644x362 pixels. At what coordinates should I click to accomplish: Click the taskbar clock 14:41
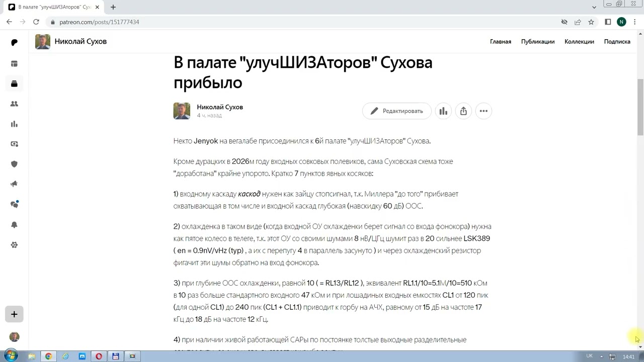coord(628,356)
